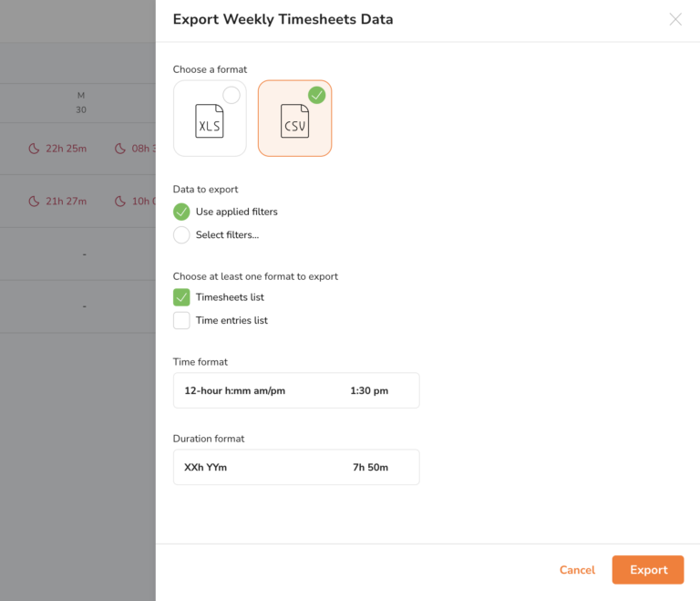This screenshot has height=601, width=700.
Task: Click the moon icon beside 10h entry
Action: (x=119, y=202)
